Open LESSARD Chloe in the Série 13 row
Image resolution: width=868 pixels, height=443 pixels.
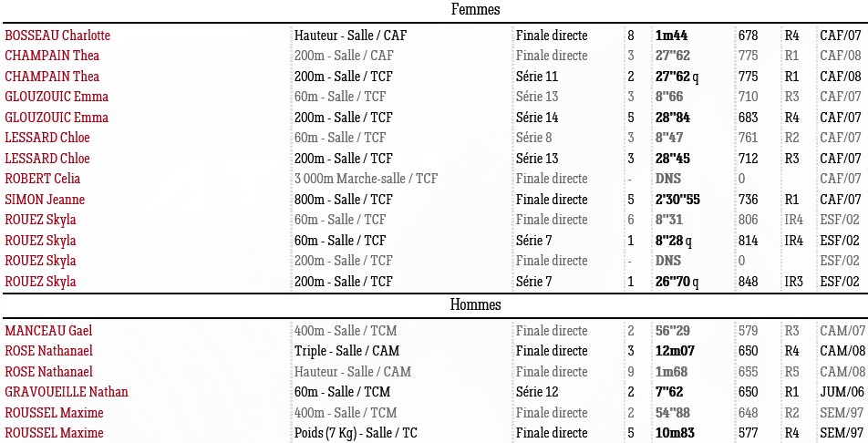pos(47,159)
